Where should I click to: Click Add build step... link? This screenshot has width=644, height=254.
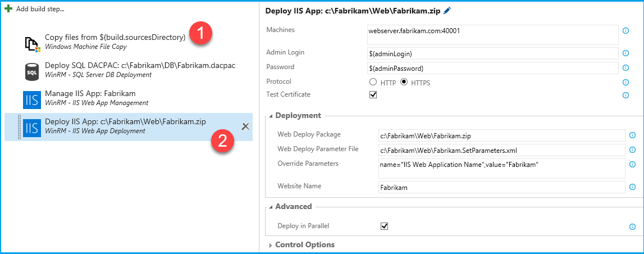click(40, 8)
